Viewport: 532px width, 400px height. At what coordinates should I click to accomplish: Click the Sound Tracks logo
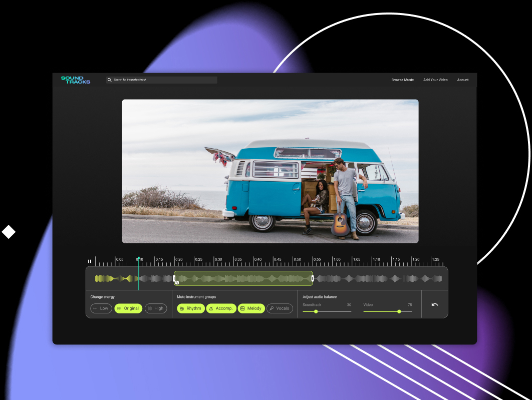76,80
